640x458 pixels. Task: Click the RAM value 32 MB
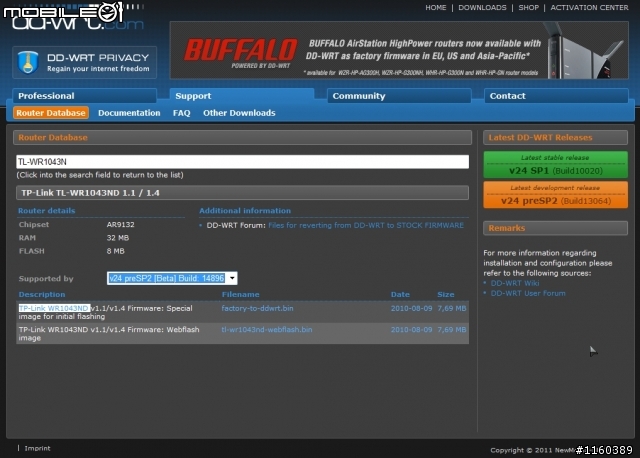tap(118, 238)
